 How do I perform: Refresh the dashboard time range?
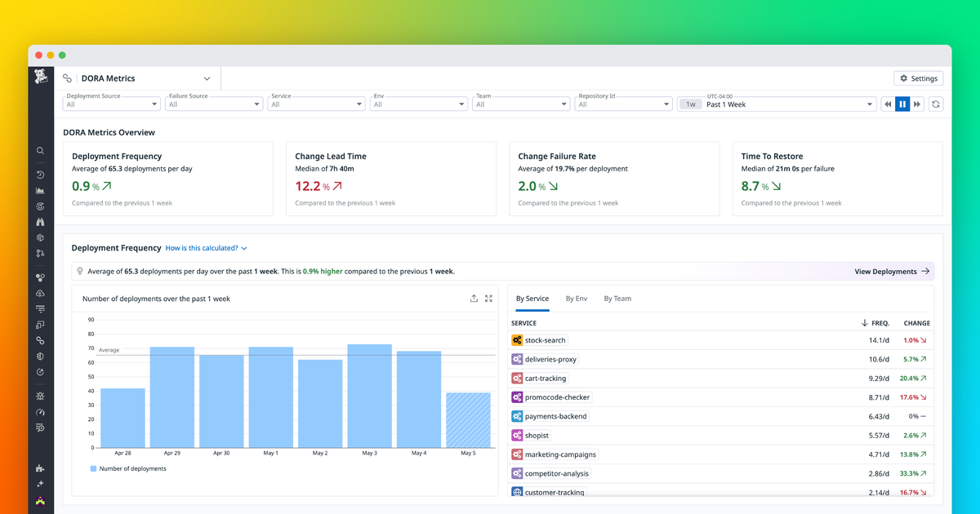tap(936, 104)
